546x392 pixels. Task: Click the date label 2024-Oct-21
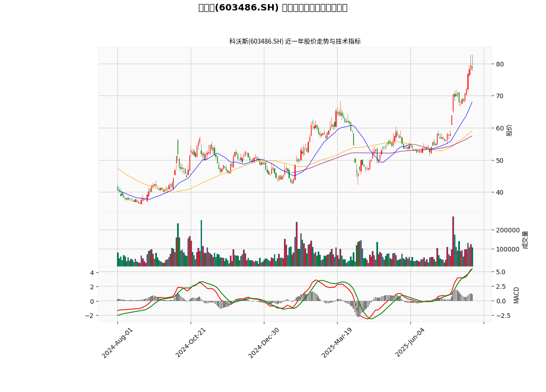(191, 342)
